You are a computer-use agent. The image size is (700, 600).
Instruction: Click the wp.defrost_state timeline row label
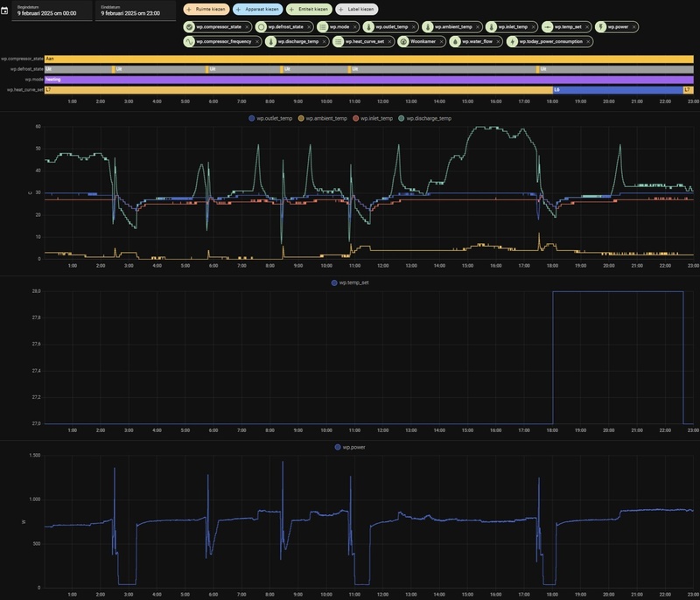click(x=27, y=69)
